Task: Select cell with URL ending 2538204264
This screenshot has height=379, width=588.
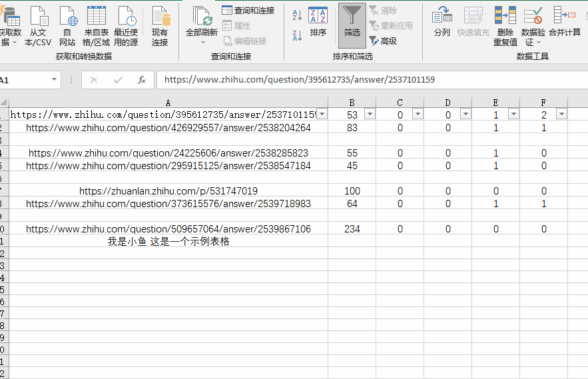Action: tap(168, 128)
